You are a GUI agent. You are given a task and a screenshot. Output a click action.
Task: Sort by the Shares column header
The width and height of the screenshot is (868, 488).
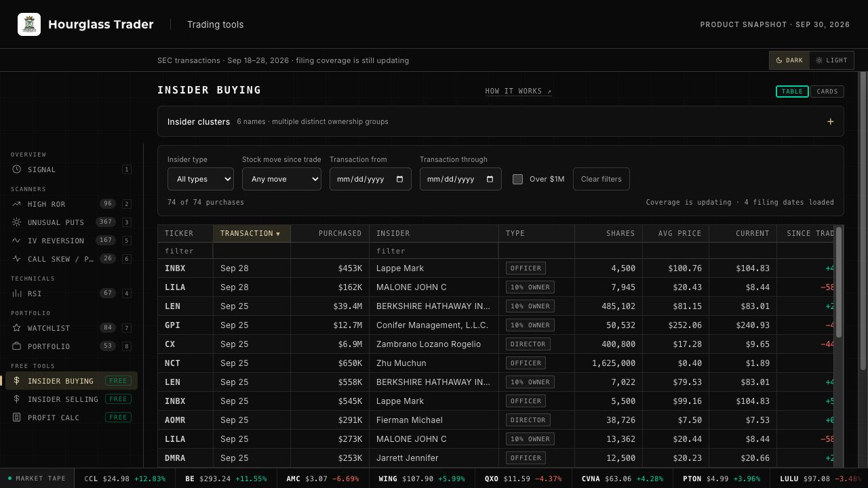click(608, 233)
